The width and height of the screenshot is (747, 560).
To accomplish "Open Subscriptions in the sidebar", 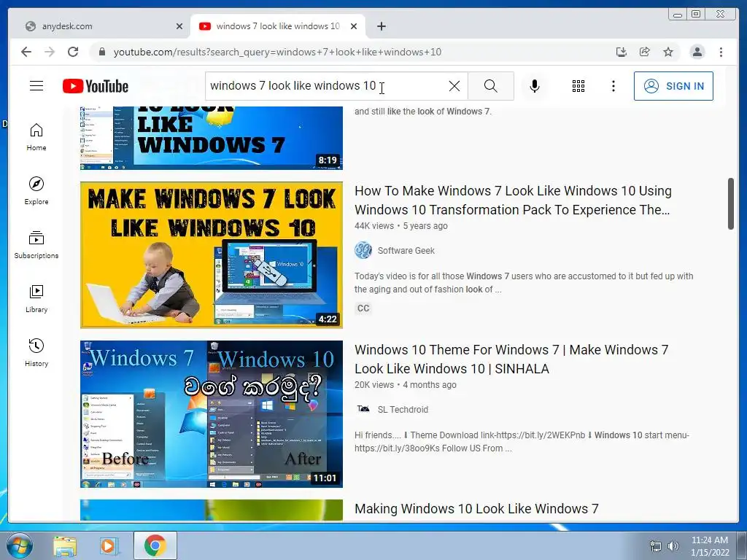I will [36, 245].
